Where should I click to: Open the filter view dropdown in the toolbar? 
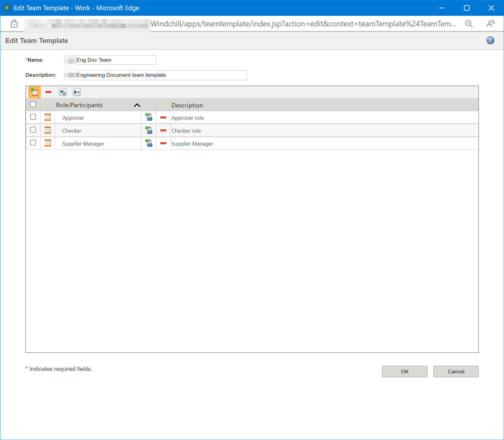(x=62, y=92)
